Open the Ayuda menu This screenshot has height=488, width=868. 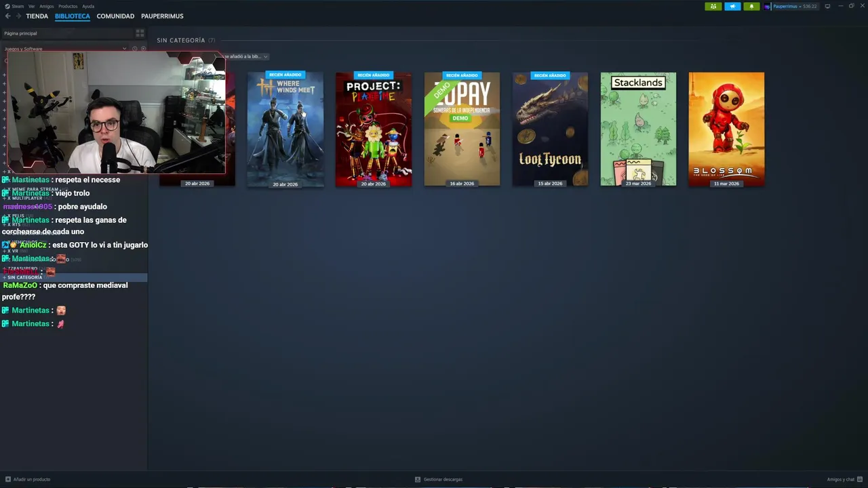[88, 6]
